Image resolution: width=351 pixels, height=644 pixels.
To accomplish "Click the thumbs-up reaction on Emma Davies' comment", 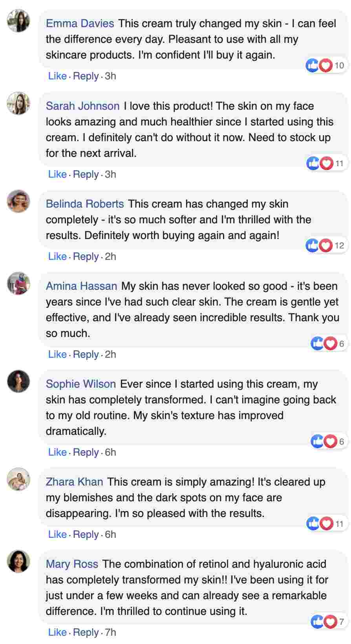I will pos(313,65).
